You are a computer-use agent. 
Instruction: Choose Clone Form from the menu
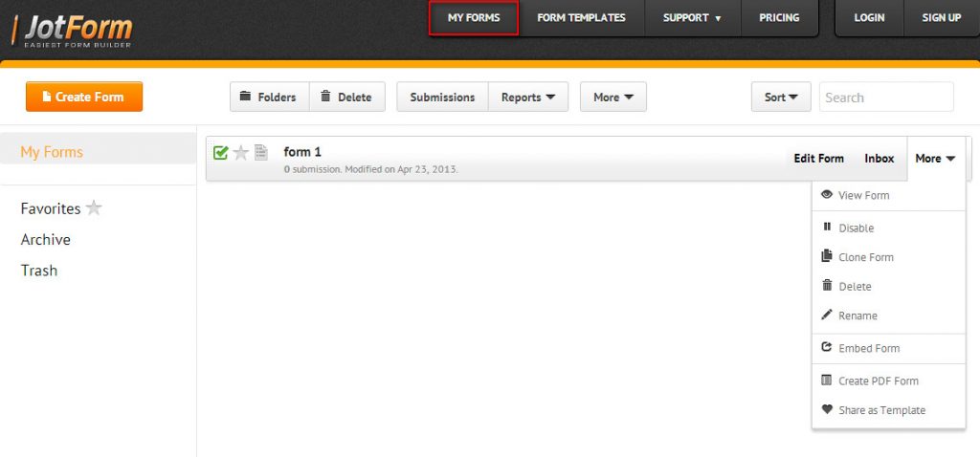[x=865, y=257]
